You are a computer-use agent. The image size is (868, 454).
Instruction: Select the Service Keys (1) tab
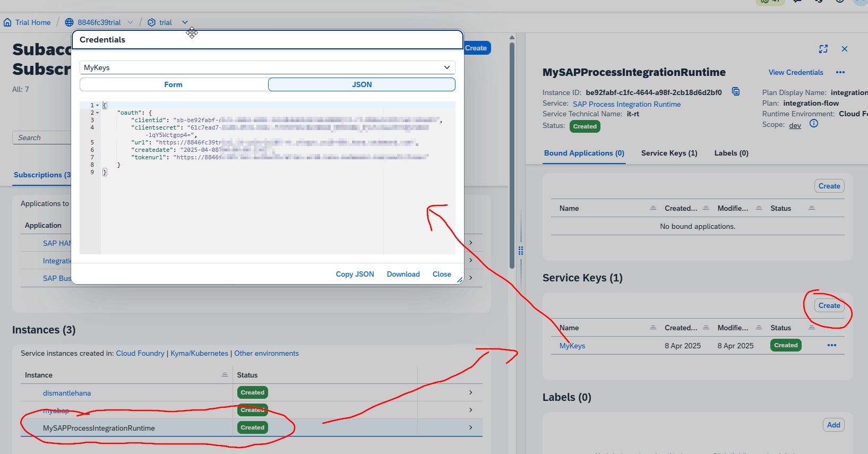coord(669,153)
